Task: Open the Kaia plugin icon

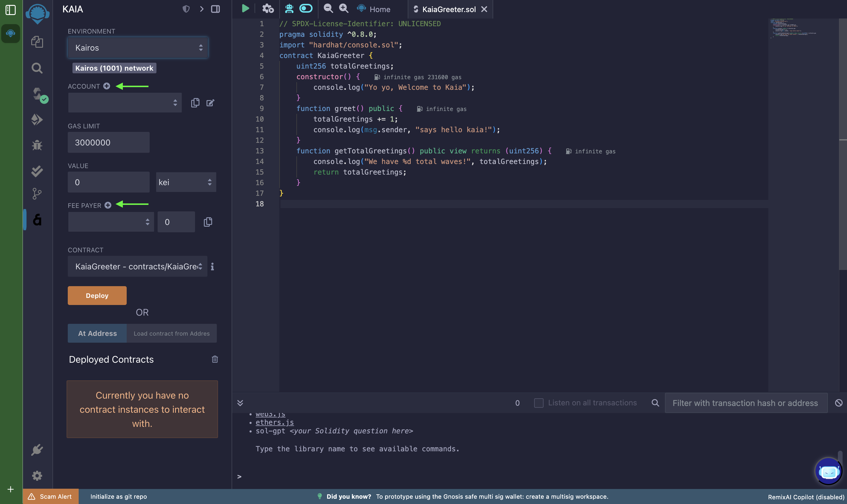Action: click(37, 220)
